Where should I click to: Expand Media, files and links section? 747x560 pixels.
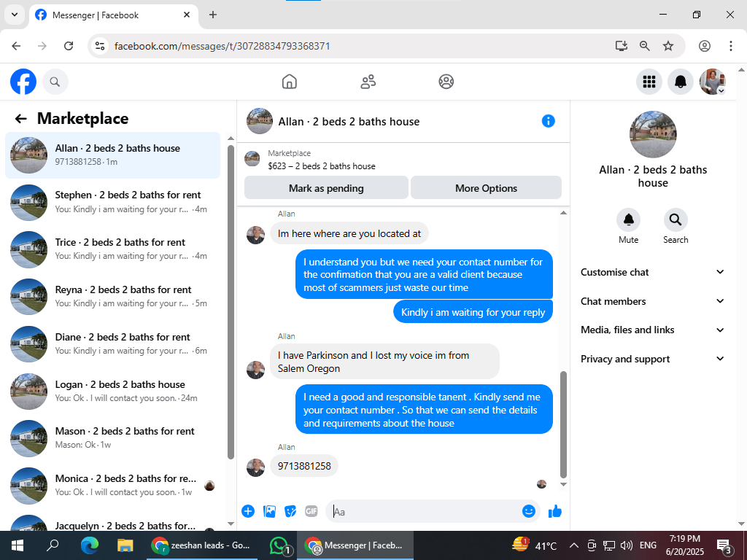pos(652,330)
